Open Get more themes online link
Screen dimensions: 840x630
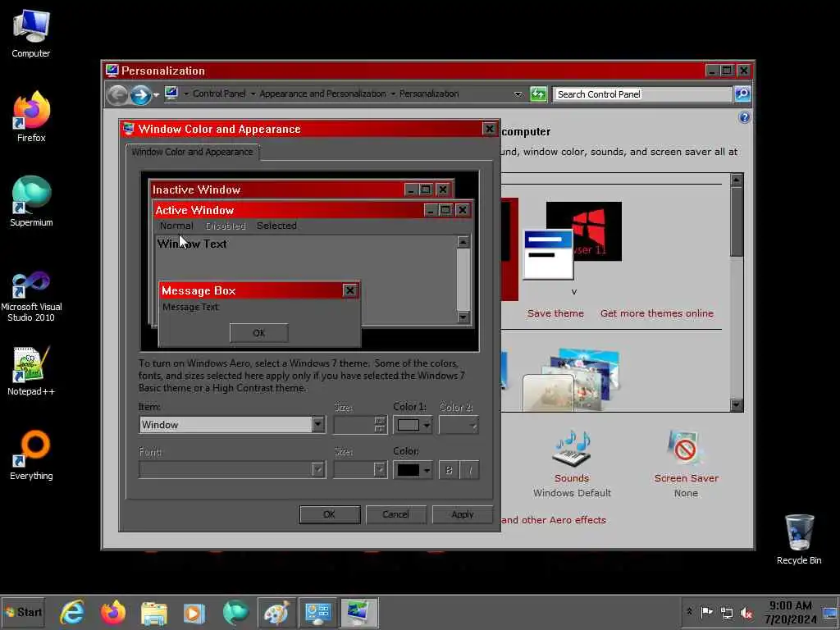click(x=657, y=313)
